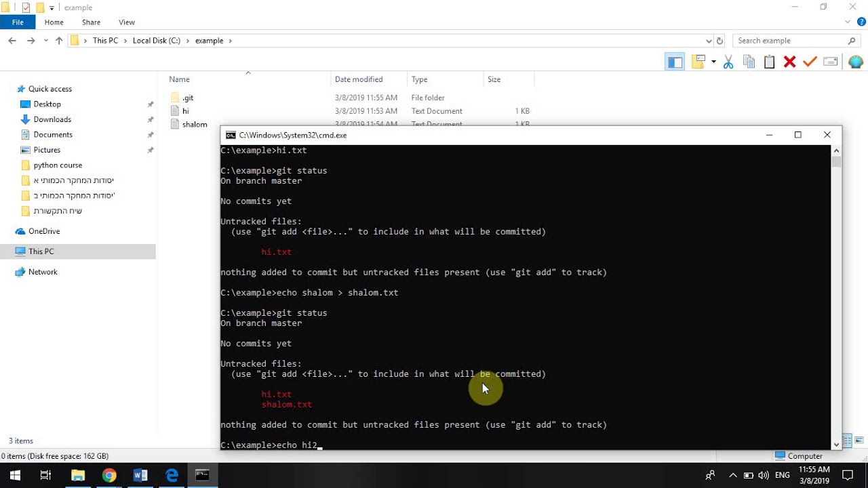Open שיח התקשורת folder in sidebar
The image size is (868, 488).
tap(58, 211)
